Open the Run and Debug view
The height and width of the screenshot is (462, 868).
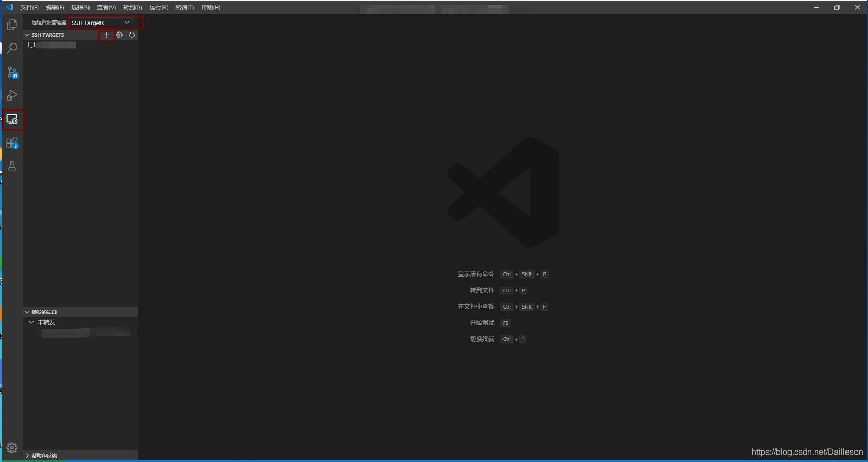click(x=12, y=95)
